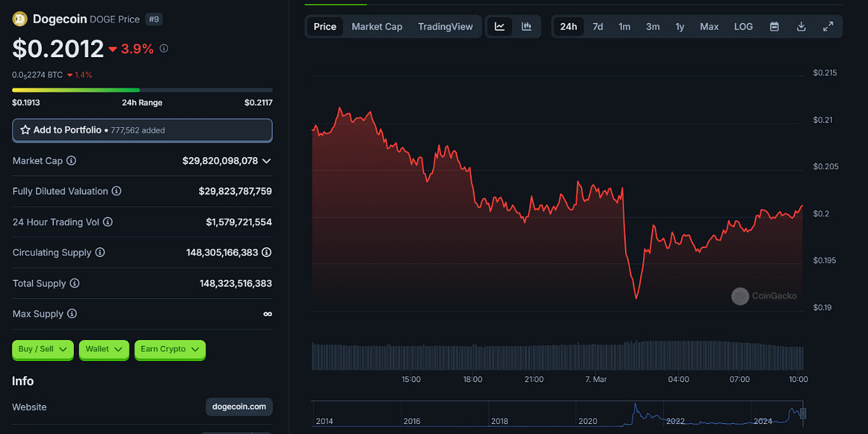This screenshot has width=868, height=434.
Task: Click the 24h Range progress bar
Action: click(142, 90)
